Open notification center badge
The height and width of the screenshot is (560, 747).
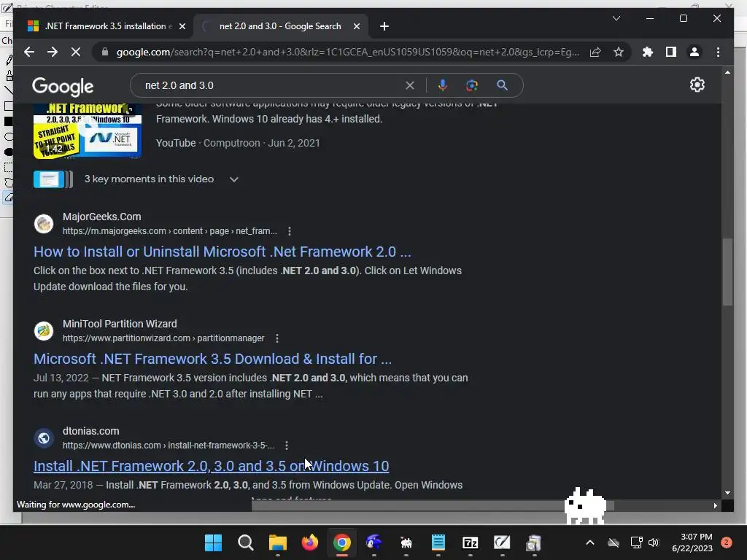(x=726, y=542)
